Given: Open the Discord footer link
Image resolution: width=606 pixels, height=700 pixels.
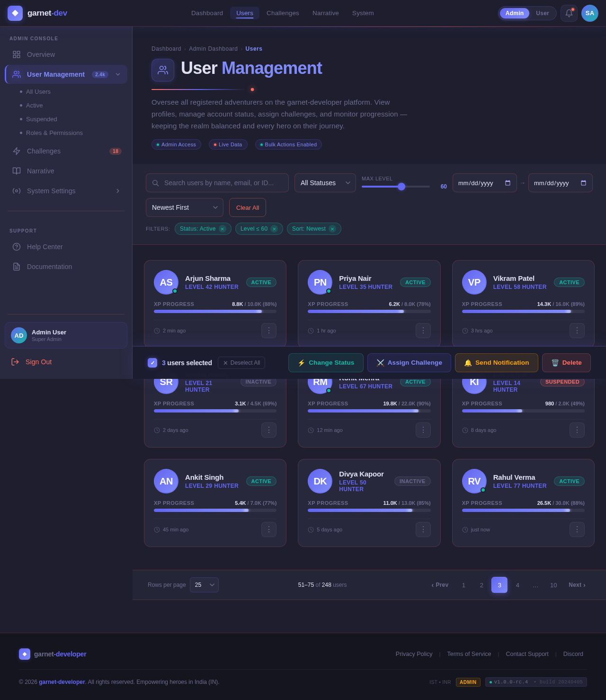Looking at the screenshot, I should coord(573,654).
